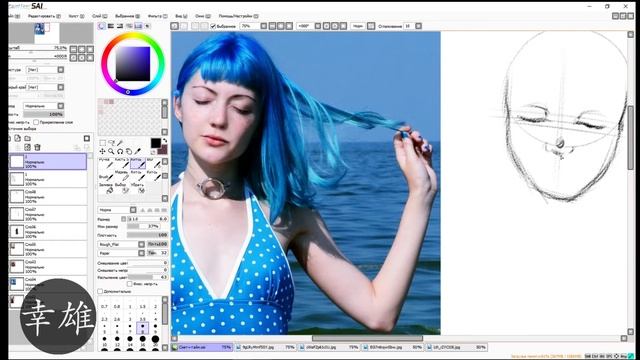Select the Слой6 layer
Viewport: 640px width, 360px height.
tap(48, 231)
